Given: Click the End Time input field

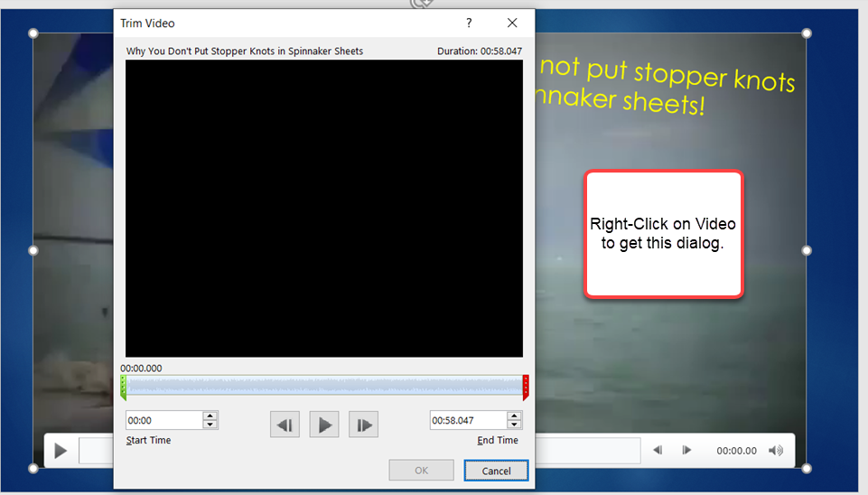Looking at the screenshot, I should 468,420.
